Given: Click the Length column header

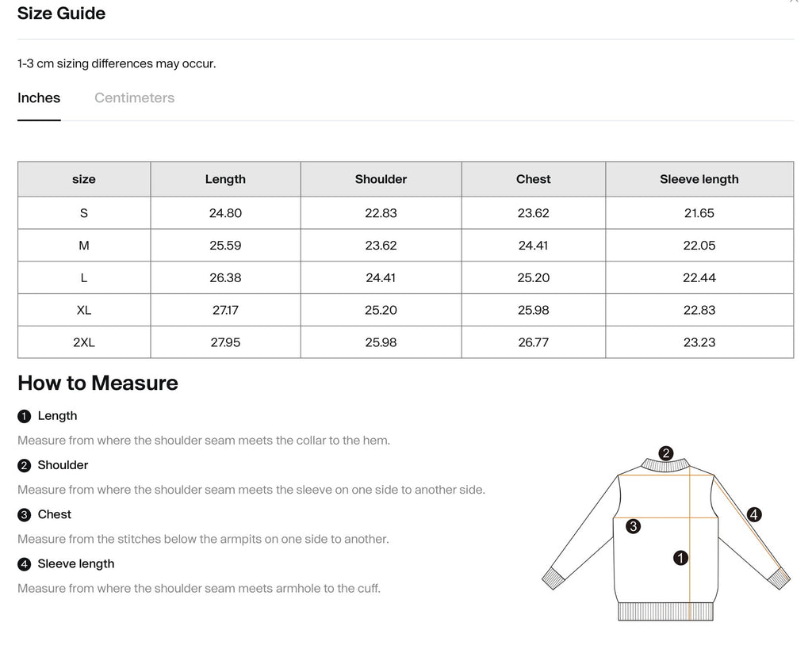Looking at the screenshot, I should (225, 179).
